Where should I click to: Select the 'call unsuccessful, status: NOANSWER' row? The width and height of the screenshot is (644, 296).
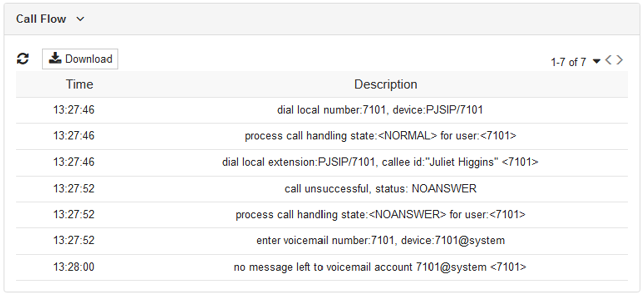[380, 189]
